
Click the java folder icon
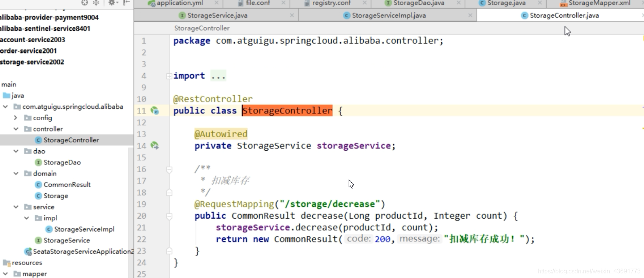point(6,96)
